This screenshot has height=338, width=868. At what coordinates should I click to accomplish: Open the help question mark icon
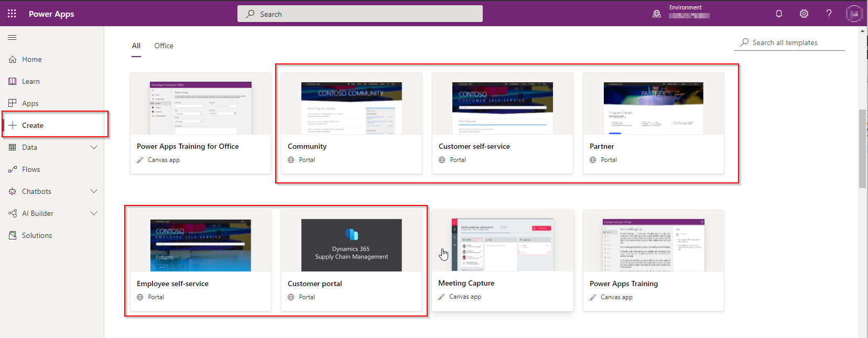829,14
